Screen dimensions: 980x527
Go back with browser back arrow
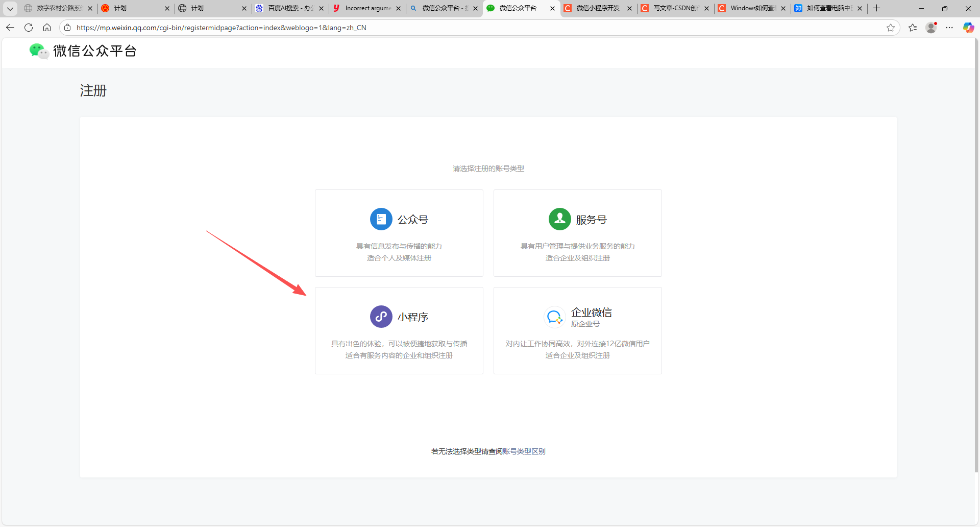(x=10, y=28)
